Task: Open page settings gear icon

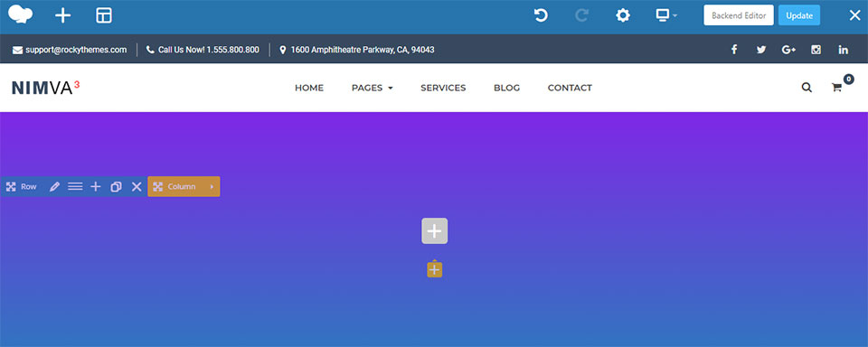Action: pos(623,15)
